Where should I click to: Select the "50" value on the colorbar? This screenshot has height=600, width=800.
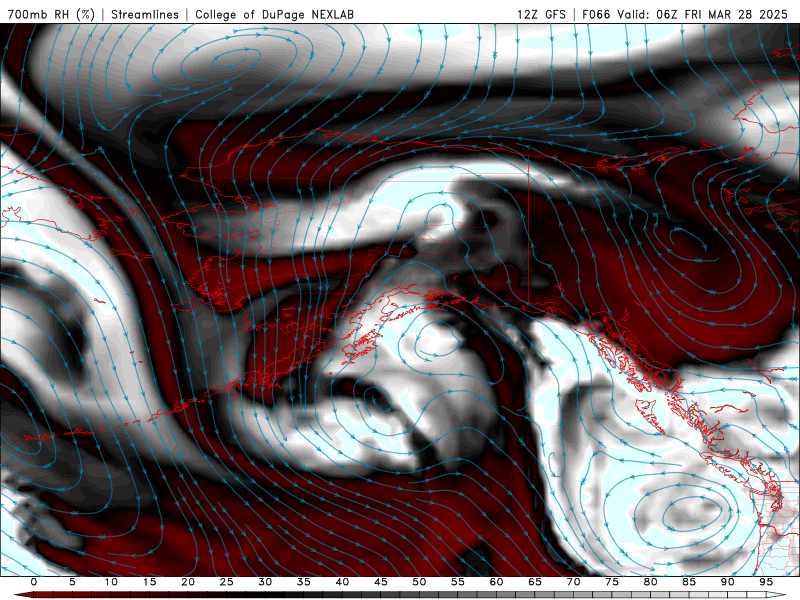419,582
